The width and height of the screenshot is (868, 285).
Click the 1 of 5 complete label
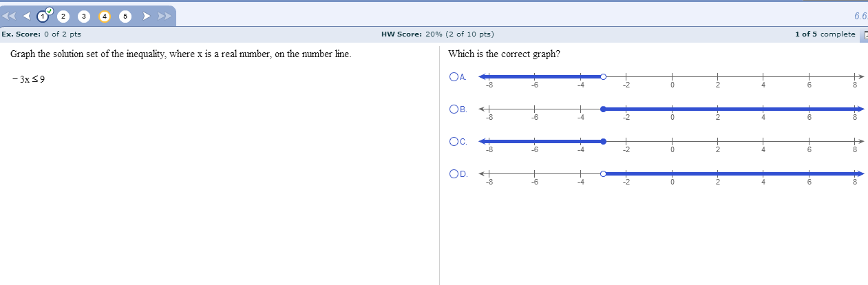click(x=825, y=34)
